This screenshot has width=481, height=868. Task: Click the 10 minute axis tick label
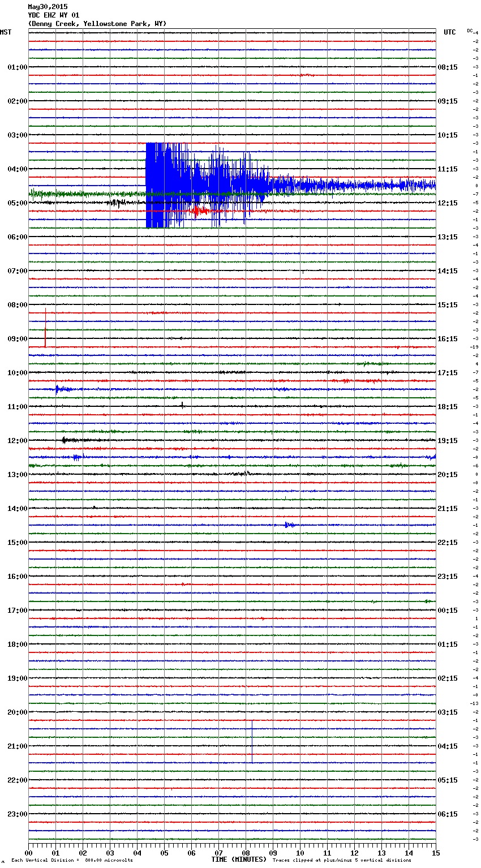(x=300, y=853)
